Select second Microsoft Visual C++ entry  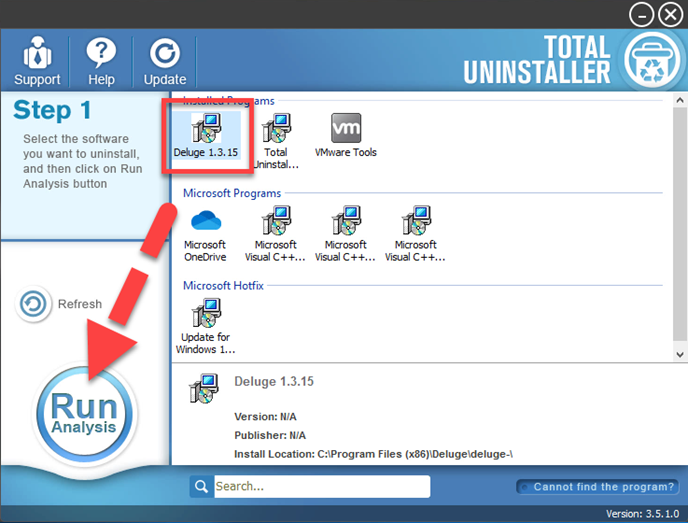pos(345,234)
